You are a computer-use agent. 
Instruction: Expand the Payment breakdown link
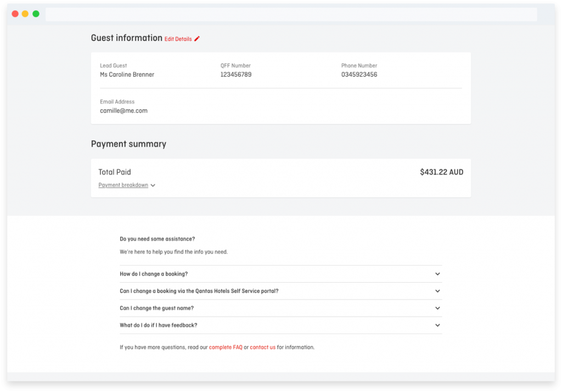pos(123,185)
